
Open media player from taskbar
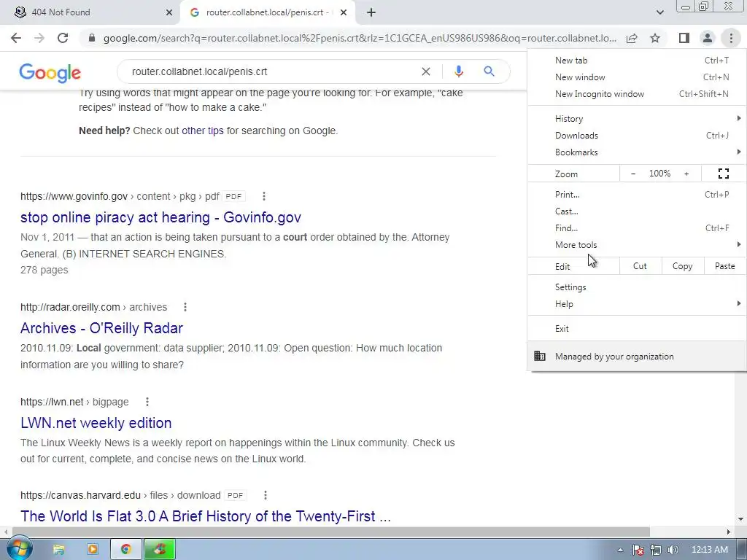(93, 550)
